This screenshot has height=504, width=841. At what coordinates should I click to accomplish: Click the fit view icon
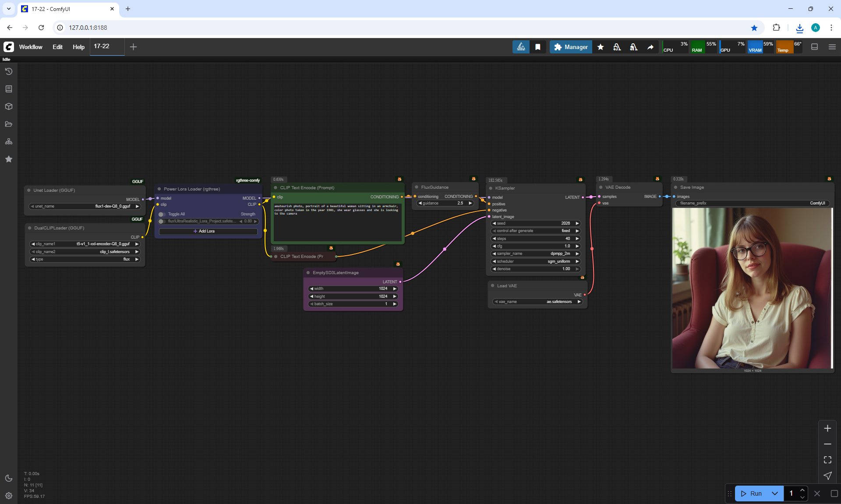coord(827,460)
